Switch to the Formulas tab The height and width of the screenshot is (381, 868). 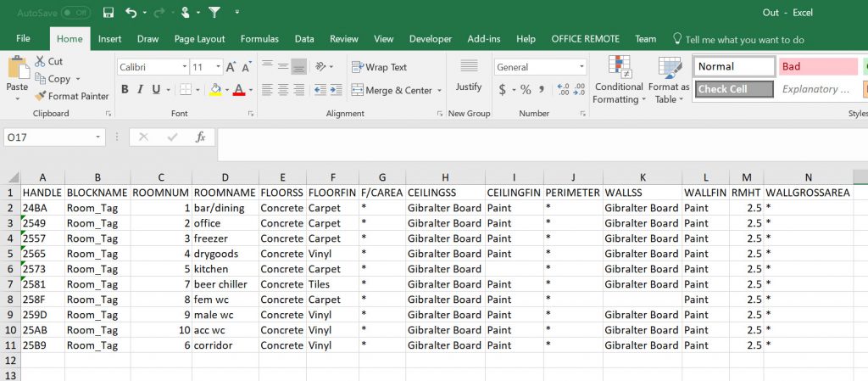coord(259,39)
